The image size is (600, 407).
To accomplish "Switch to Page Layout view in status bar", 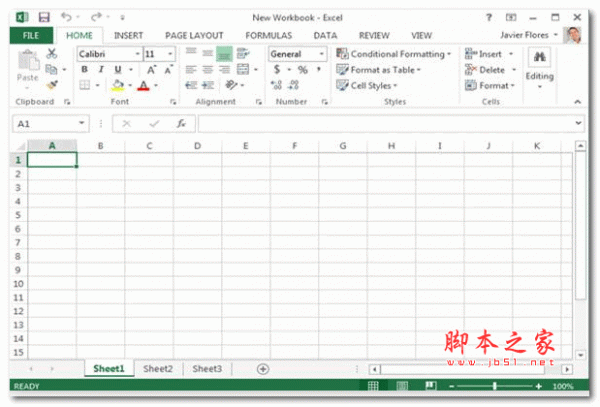I will point(402,386).
